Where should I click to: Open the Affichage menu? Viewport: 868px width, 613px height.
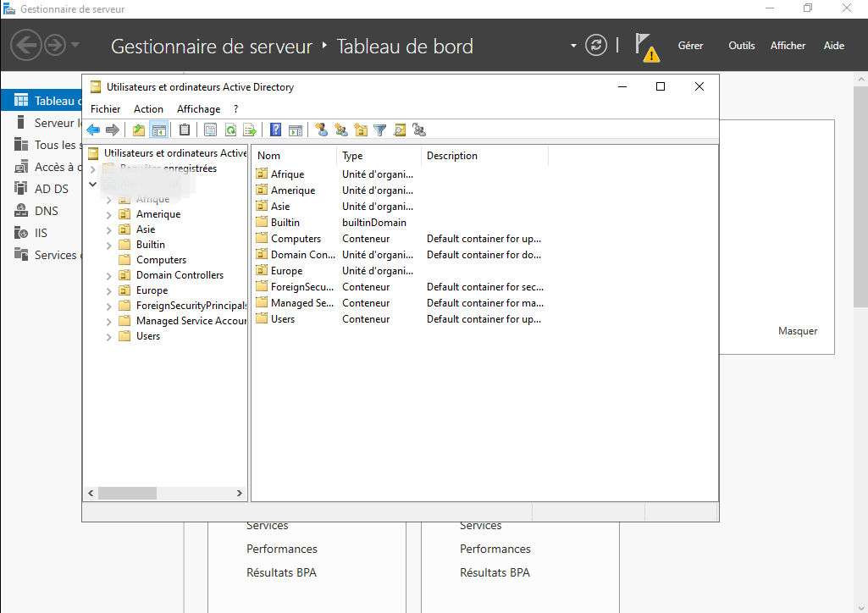(x=198, y=109)
